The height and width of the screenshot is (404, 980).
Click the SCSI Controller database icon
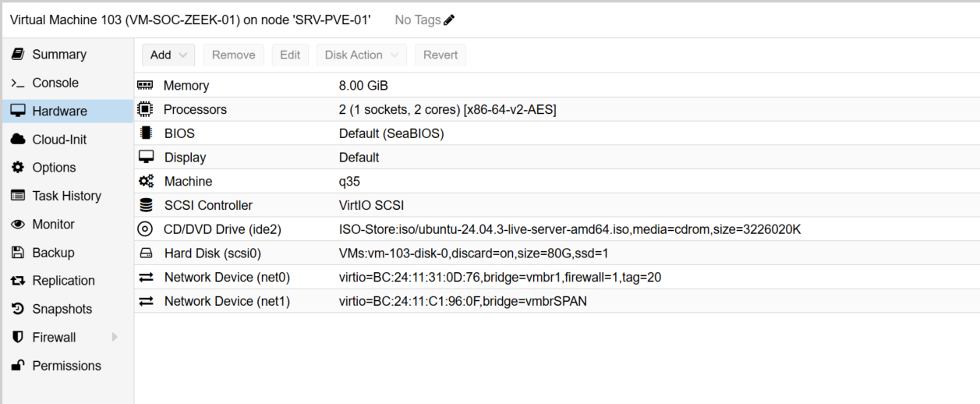(145, 205)
